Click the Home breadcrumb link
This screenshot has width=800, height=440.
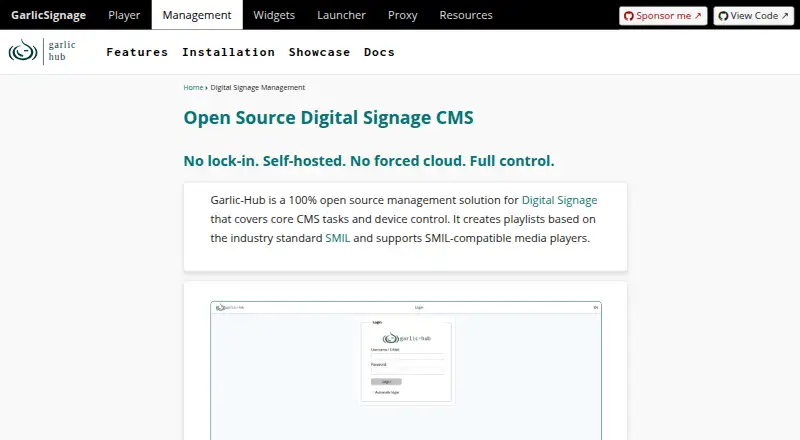193,87
